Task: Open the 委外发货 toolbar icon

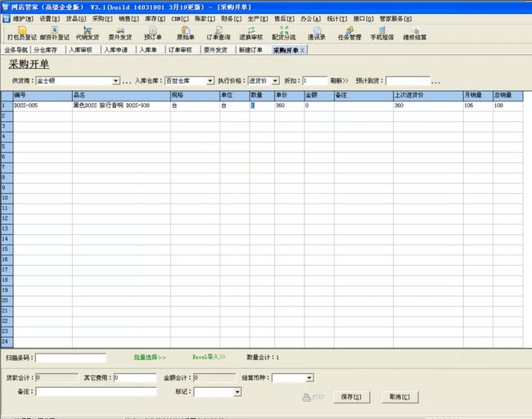Action: [x=120, y=34]
